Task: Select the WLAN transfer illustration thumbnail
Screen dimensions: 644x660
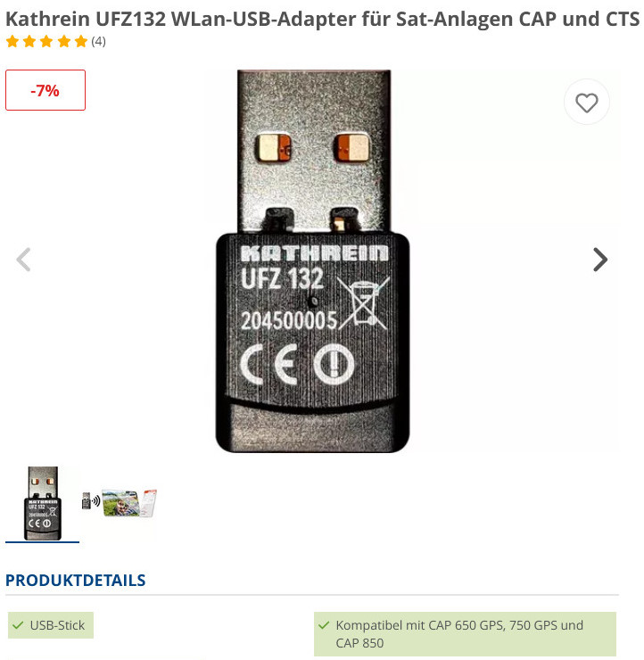Action: pyautogui.click(x=119, y=503)
